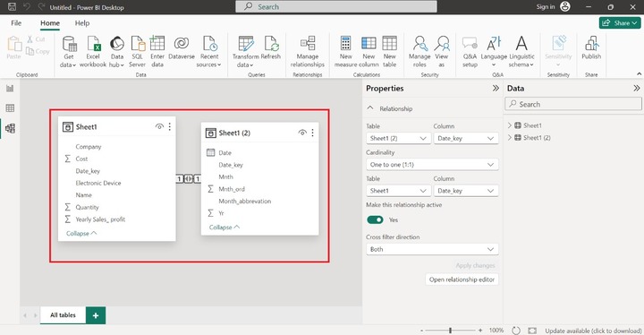The image size is (644, 335).
Task: Click the Data pane Search field
Action: (x=573, y=104)
